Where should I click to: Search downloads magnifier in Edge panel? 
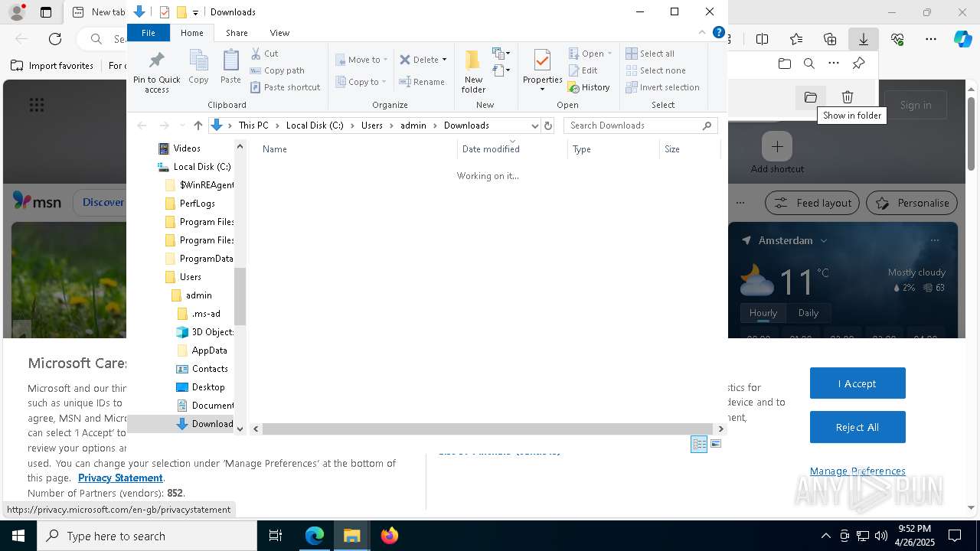(808, 64)
